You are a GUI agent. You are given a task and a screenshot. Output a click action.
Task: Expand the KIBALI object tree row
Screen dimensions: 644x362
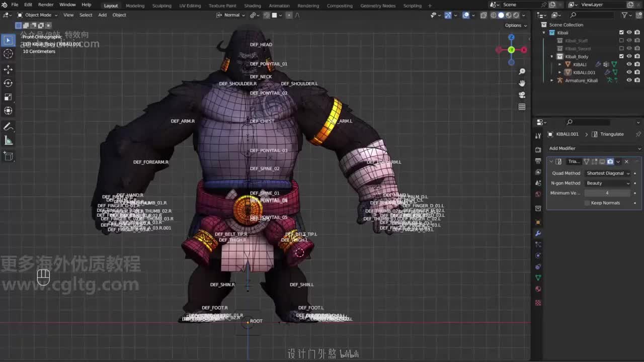[x=560, y=64]
